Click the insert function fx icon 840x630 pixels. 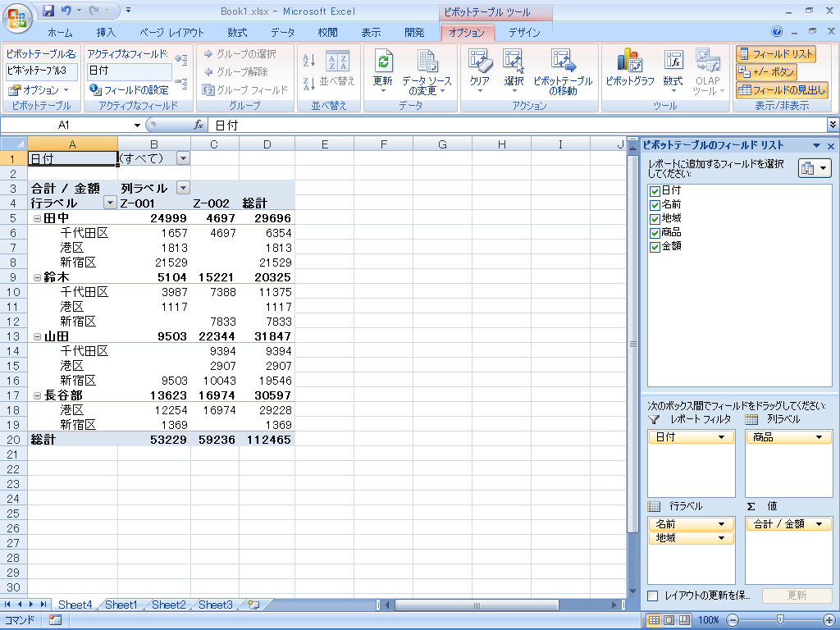click(199, 125)
